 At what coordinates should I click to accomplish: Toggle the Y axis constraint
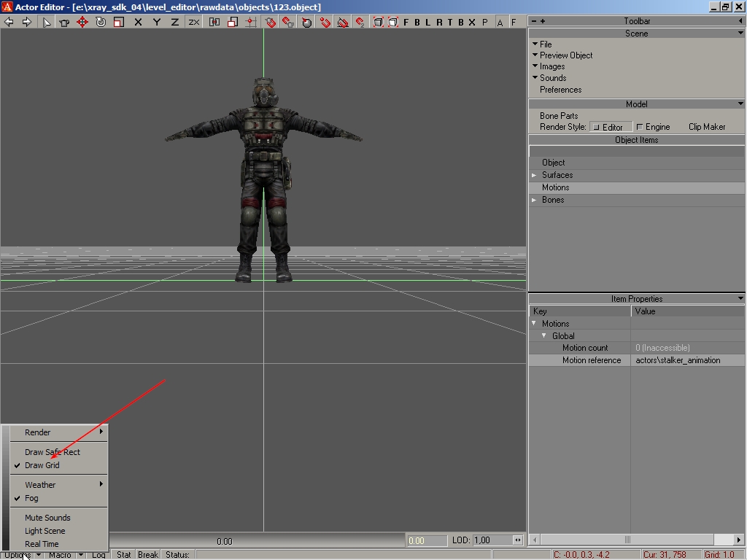click(x=156, y=22)
